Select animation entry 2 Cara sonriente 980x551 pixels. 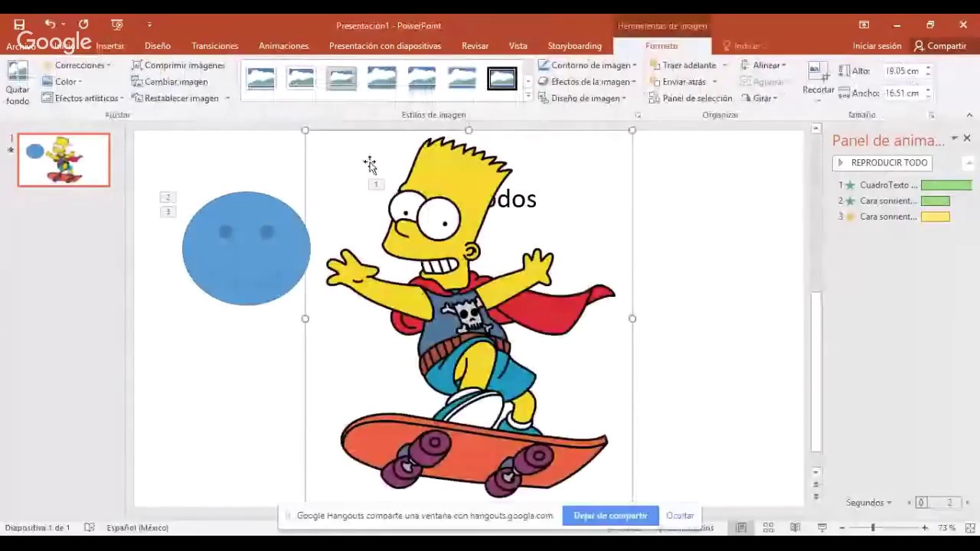coord(905,201)
